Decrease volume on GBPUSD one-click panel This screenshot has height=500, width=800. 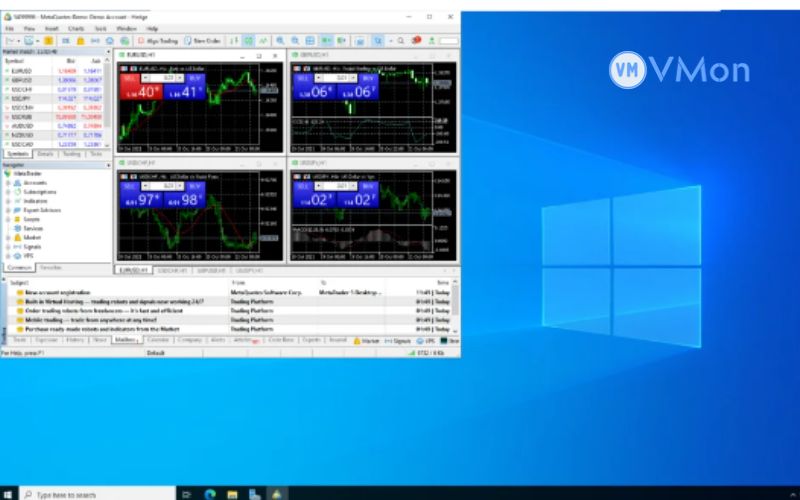[319, 78]
